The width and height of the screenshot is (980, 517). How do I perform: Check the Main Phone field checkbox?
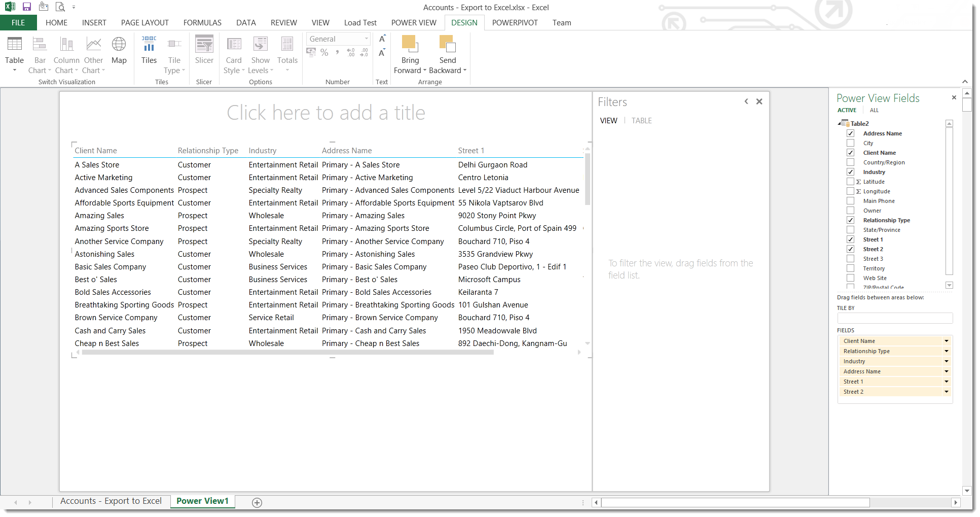tap(850, 201)
